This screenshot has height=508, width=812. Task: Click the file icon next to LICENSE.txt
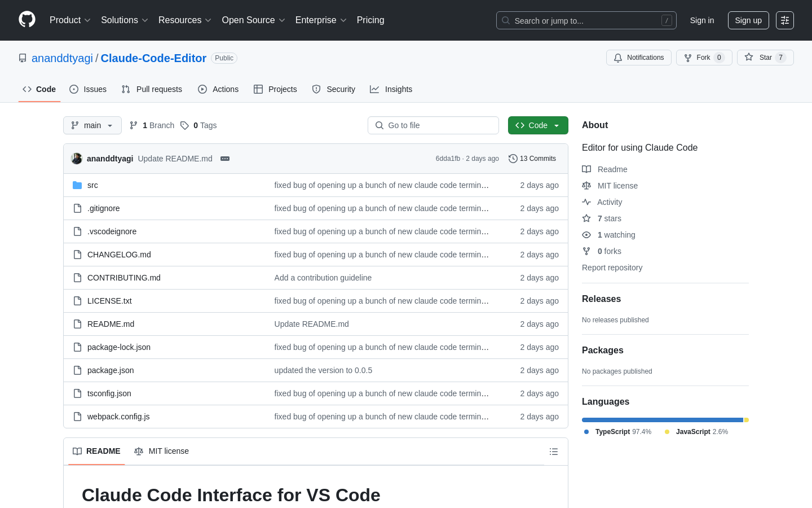[77, 301]
